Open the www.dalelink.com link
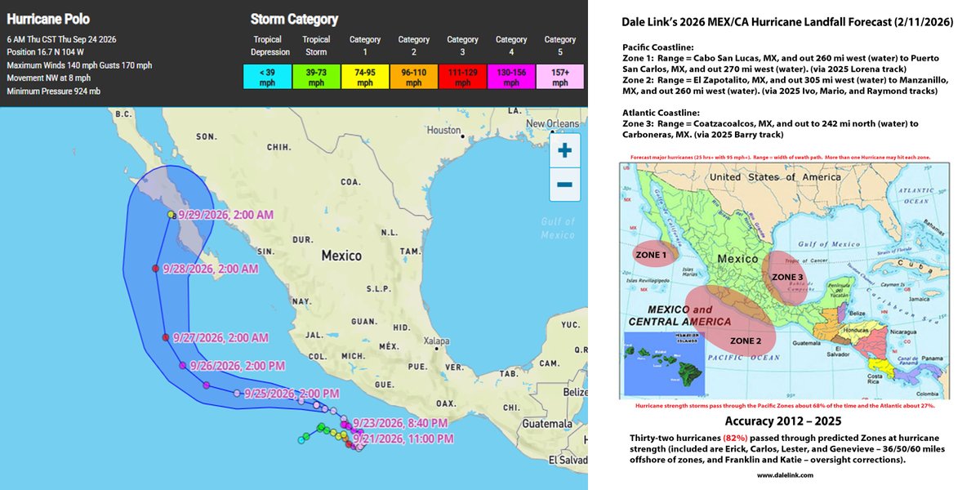 click(784, 474)
